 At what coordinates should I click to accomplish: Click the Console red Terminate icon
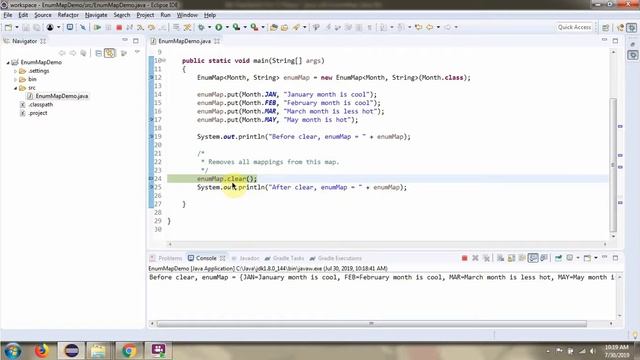464,258
